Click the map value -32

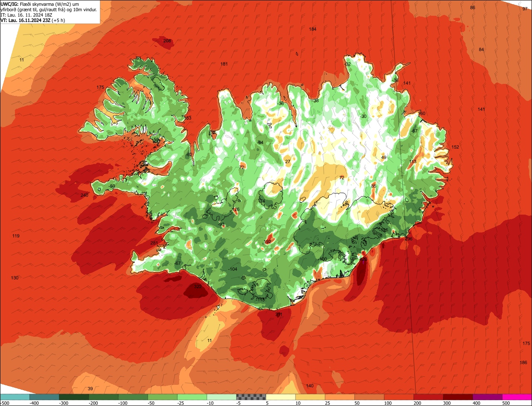[x=347, y=64]
